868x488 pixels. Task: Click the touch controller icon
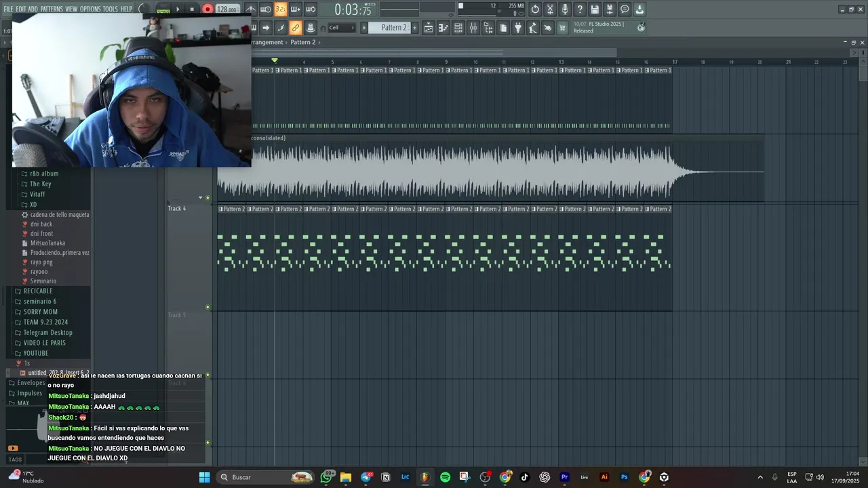[548, 28]
